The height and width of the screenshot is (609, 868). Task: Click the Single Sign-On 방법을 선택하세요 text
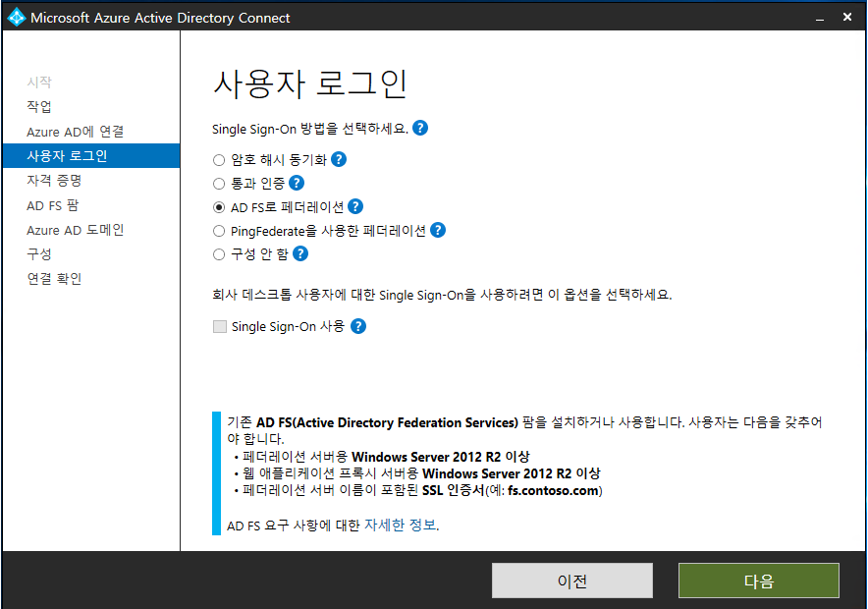pyautogui.click(x=310, y=129)
